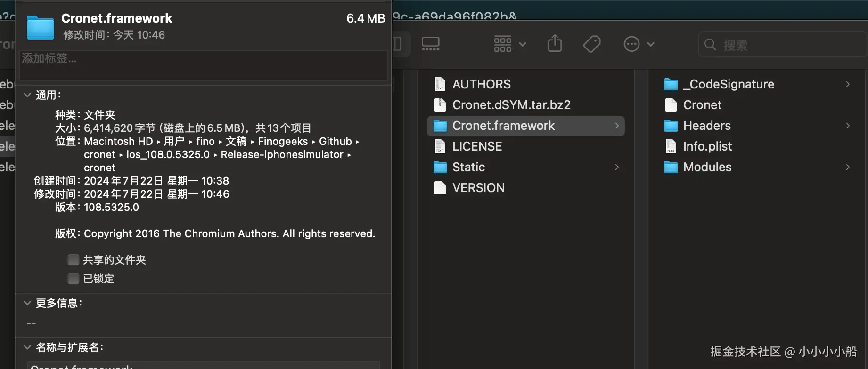Click the name and extension text field

coord(204,365)
